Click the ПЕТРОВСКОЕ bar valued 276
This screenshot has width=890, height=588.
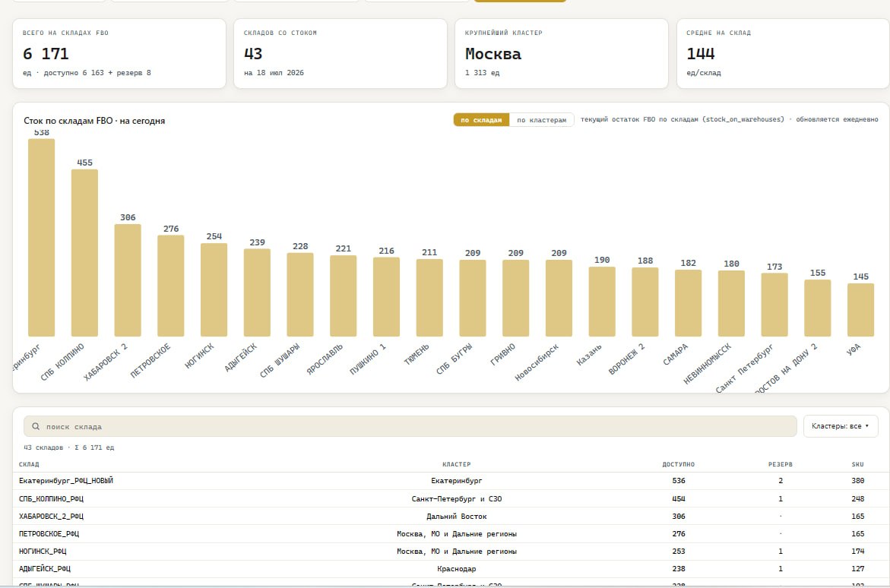coord(171,286)
